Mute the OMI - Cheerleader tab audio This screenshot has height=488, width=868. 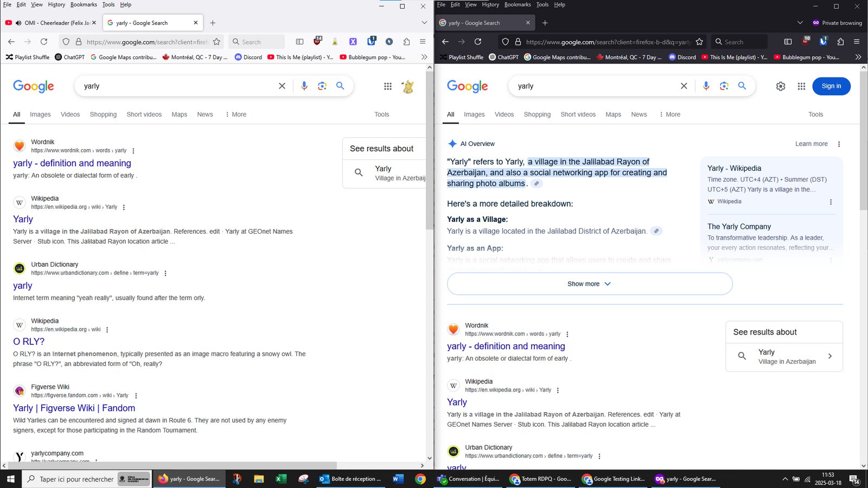[x=18, y=23]
